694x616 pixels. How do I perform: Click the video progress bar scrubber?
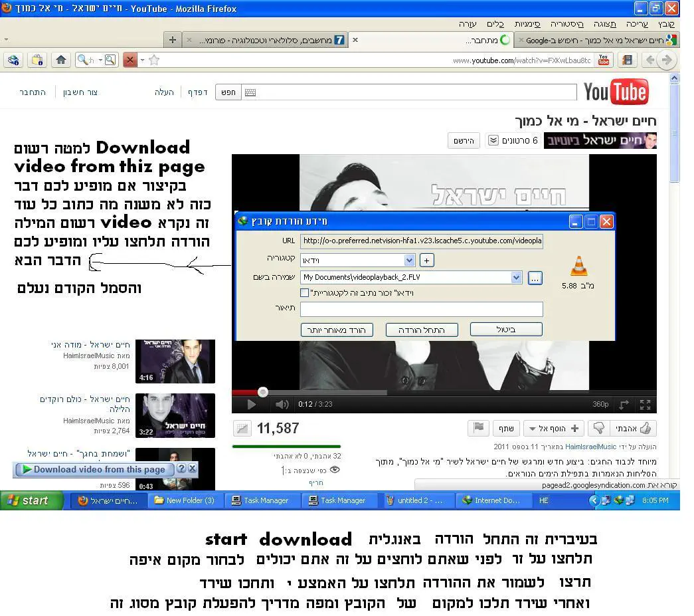point(263,392)
